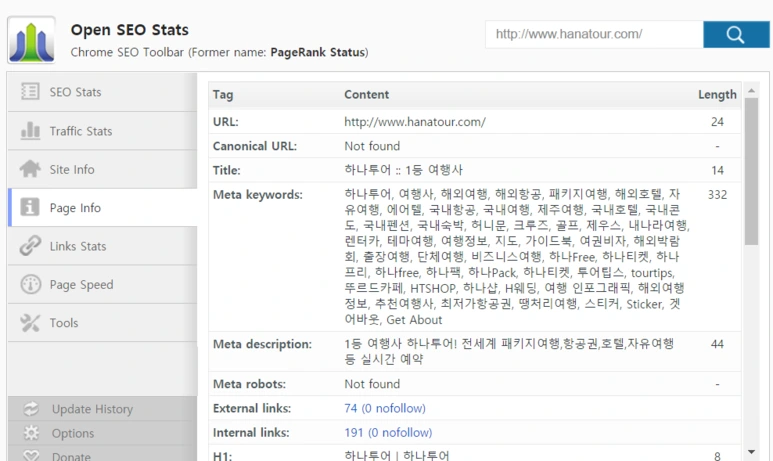The image size is (773, 461).
Task: Click the 'H1:' row label
Action: point(222,457)
